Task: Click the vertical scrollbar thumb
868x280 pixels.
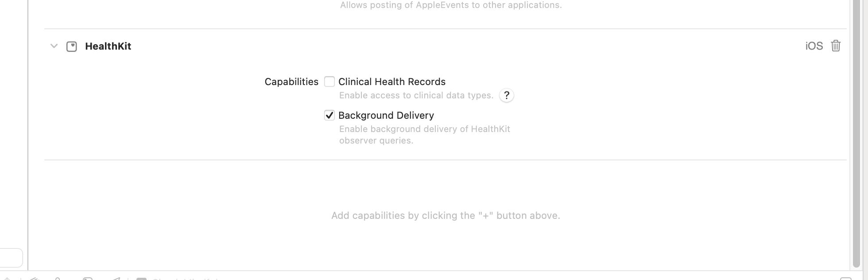Action: click(856, 133)
